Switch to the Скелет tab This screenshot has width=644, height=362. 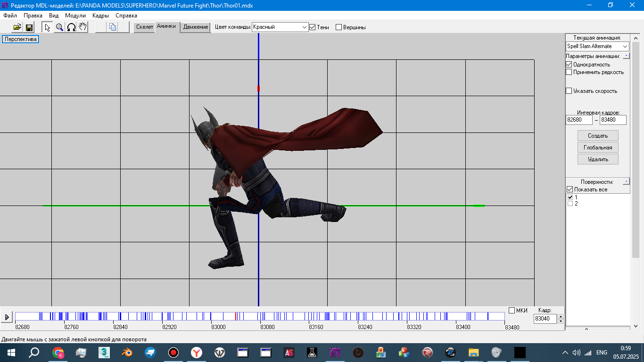tap(145, 27)
